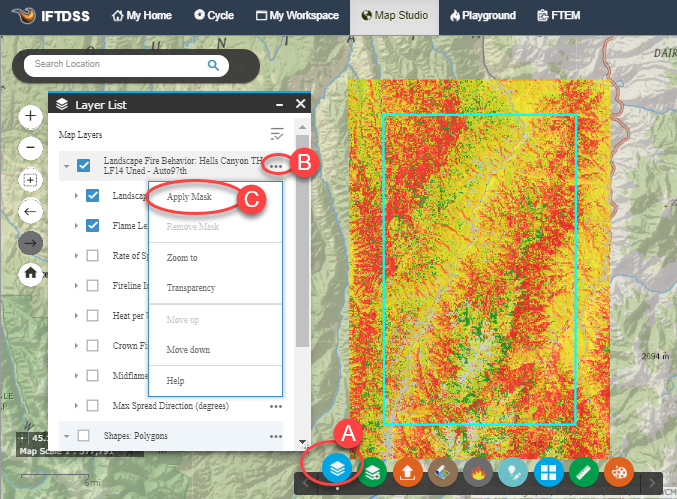
Task: Check the Shapes: Polygons layer
Action: point(83,436)
